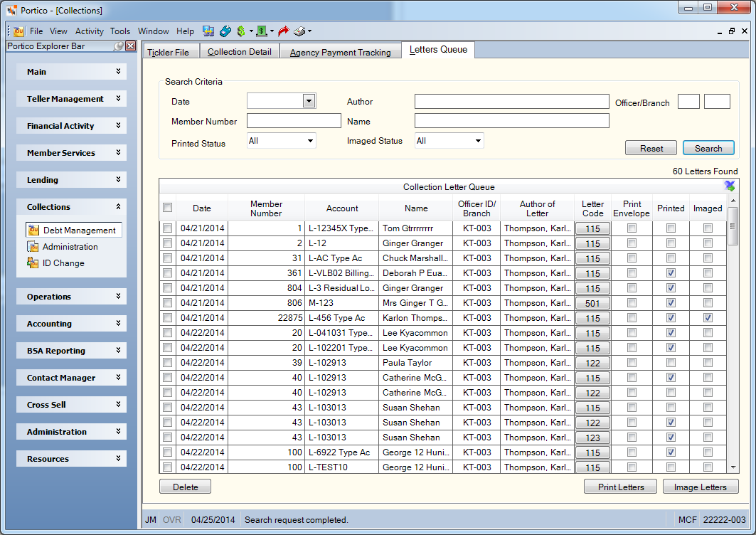Image resolution: width=756 pixels, height=535 pixels.
Task: Click the Print Letters button
Action: (621, 487)
